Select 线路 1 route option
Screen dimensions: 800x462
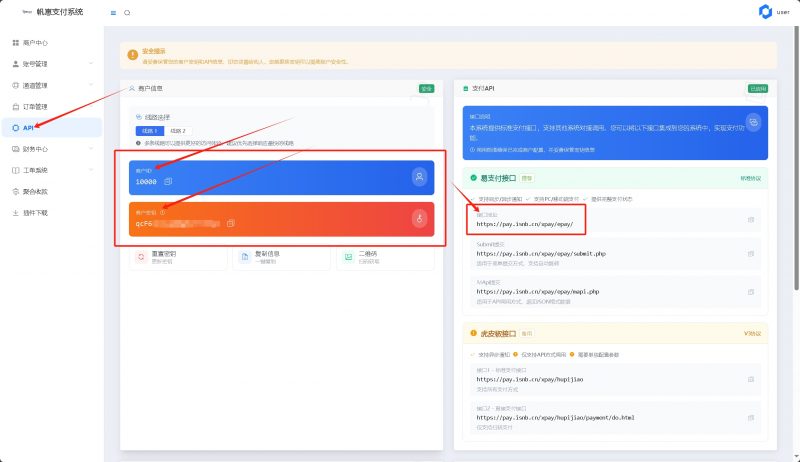point(149,130)
